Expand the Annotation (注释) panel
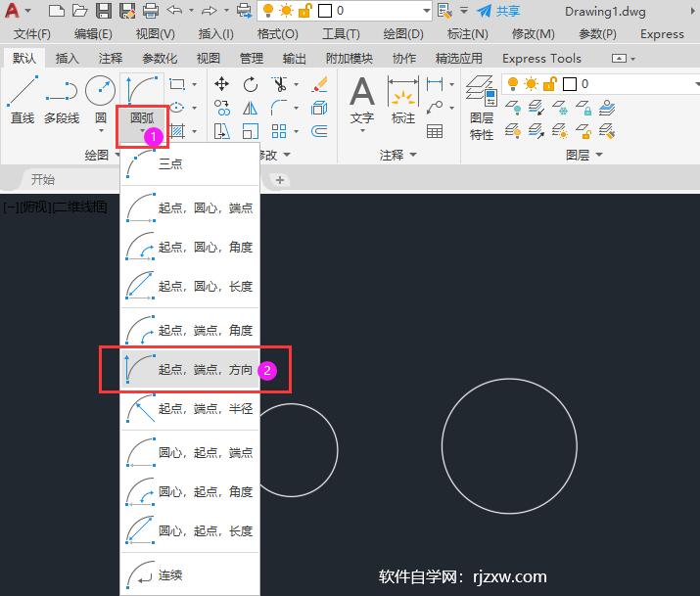Image resolution: width=700 pixels, height=596 pixels. [x=397, y=155]
